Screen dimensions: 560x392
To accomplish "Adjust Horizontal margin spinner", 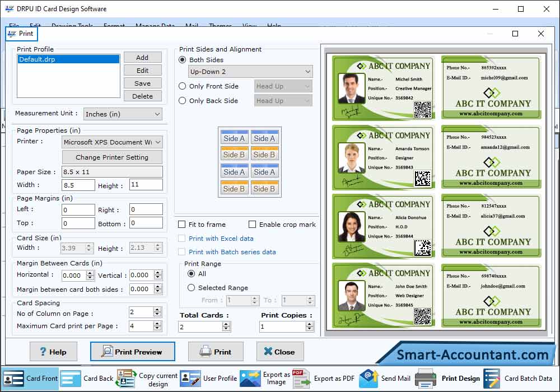I will [x=90, y=276].
